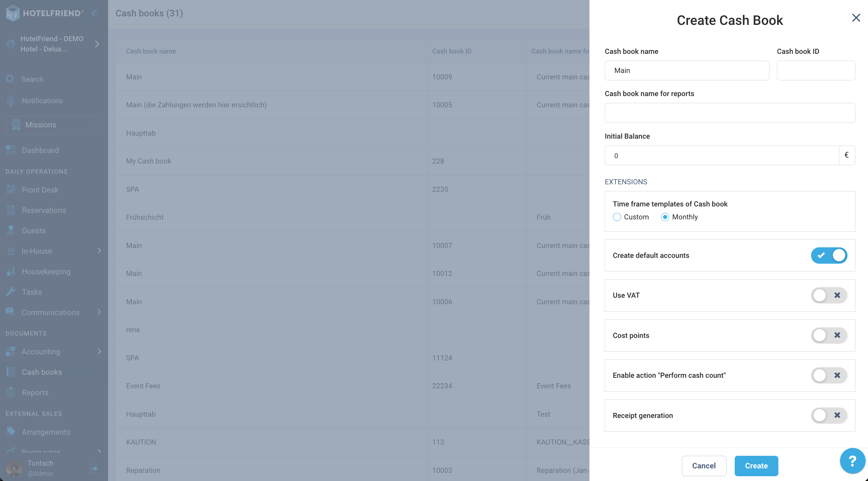868x481 pixels.
Task: Open the Guests menu item
Action: click(x=34, y=231)
